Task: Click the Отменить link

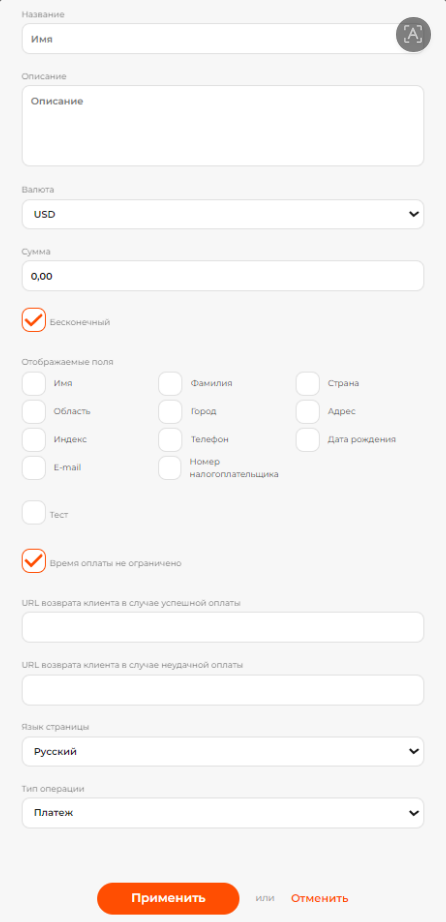Action: point(319,898)
